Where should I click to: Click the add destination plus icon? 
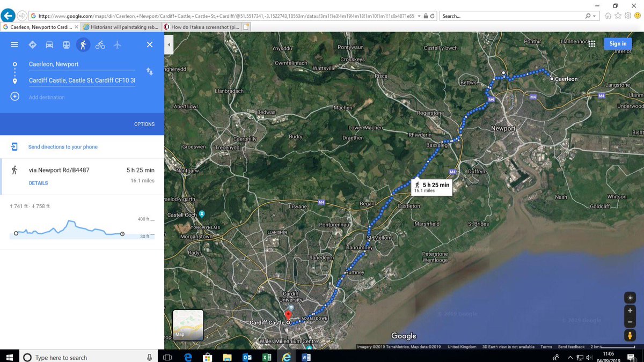point(15,97)
